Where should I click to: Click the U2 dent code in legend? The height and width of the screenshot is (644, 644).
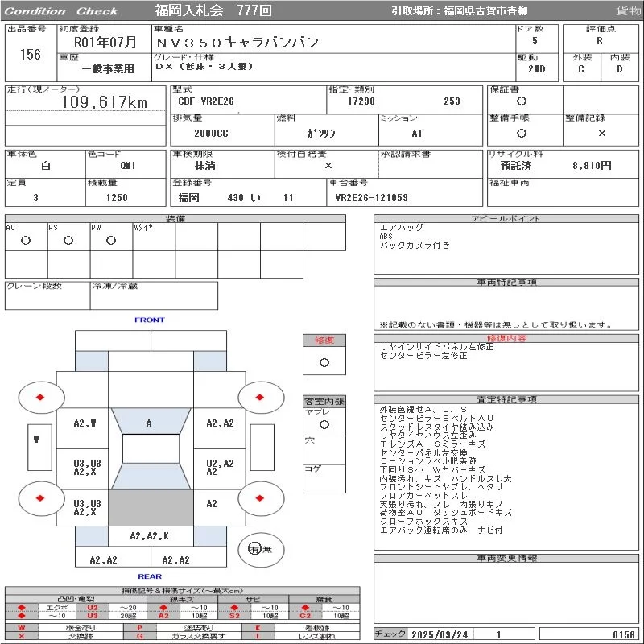point(92,608)
